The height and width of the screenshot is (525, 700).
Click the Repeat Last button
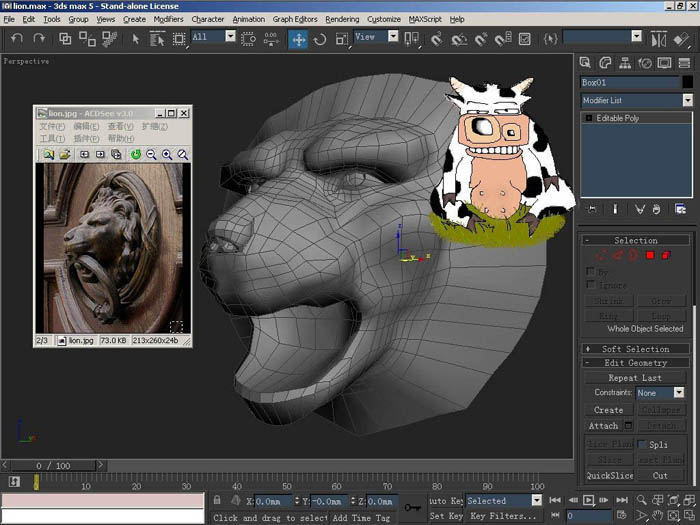(x=634, y=378)
